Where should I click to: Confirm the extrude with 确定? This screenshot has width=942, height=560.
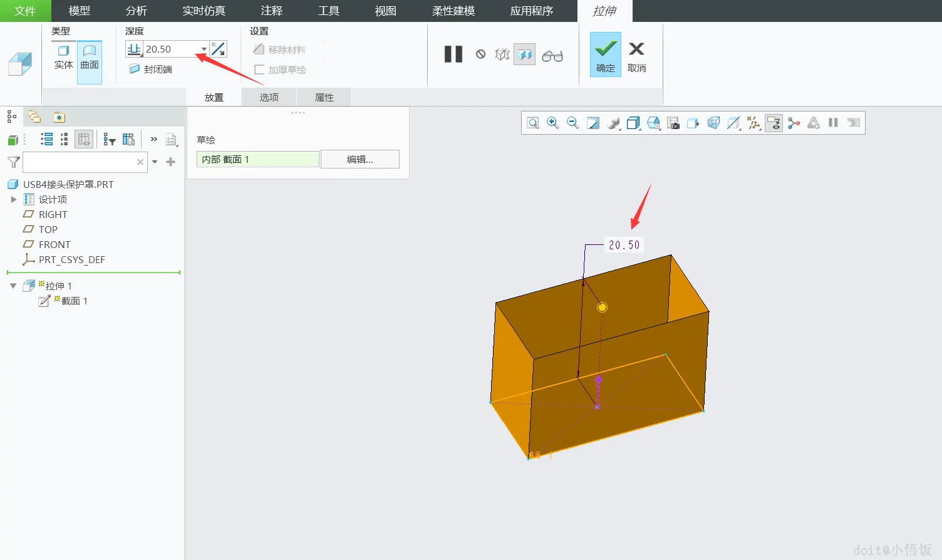pos(606,54)
